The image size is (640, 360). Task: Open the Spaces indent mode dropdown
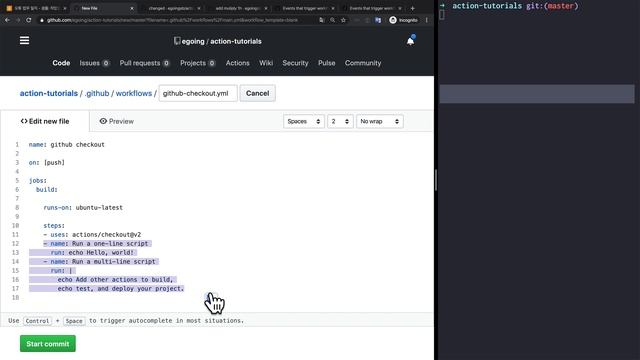[304, 121]
